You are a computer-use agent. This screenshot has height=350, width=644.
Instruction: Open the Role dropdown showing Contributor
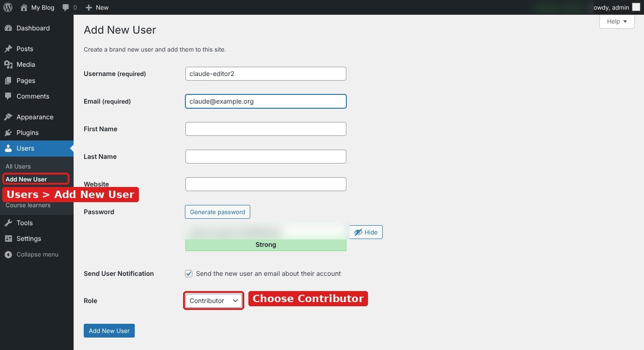[213, 301]
